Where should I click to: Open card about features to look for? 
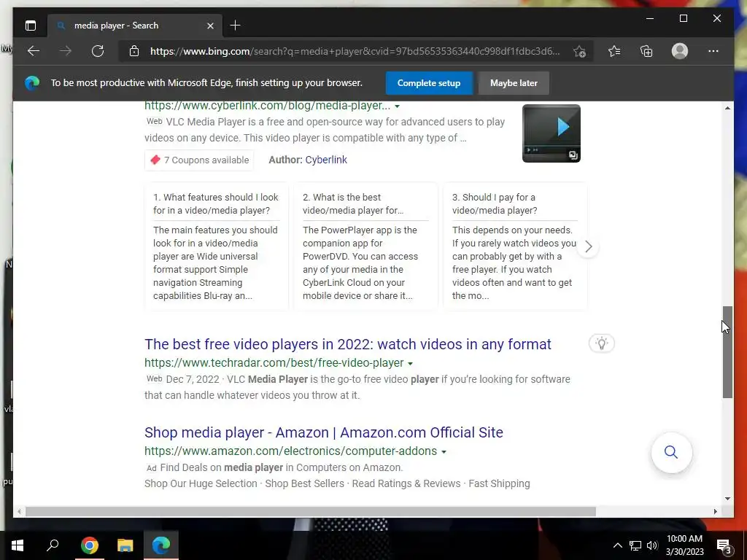coord(216,246)
